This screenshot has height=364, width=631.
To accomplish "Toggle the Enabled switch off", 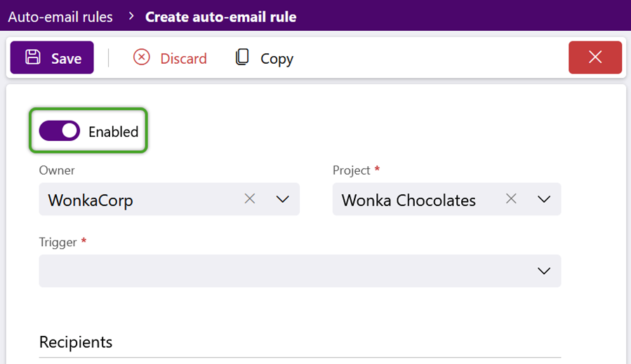I will [60, 130].
